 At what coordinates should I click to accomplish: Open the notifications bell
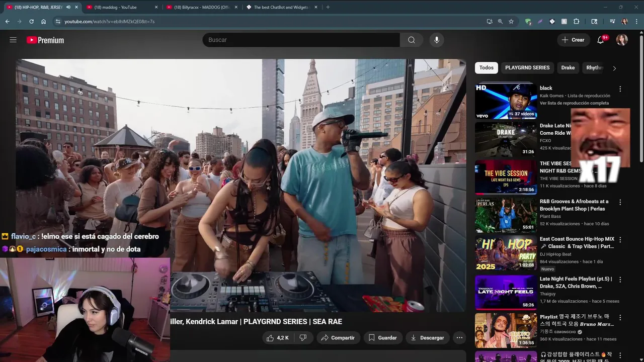click(x=600, y=40)
